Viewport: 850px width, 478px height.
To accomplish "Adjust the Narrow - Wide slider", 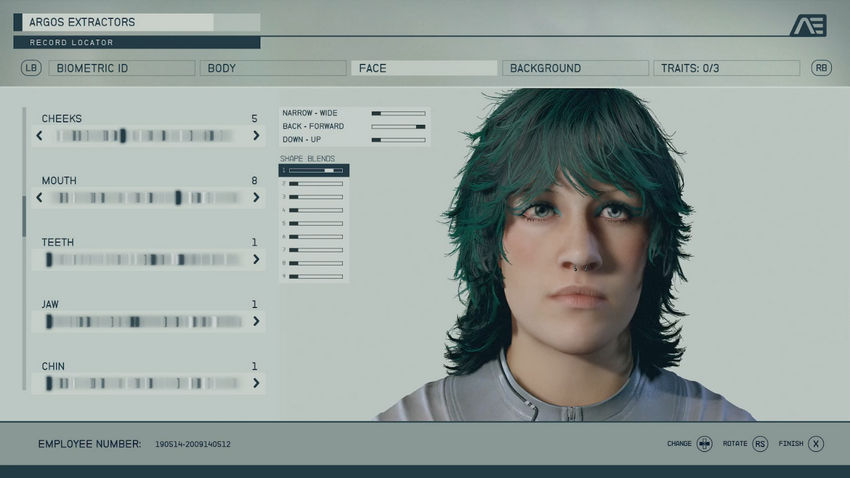I will tap(398, 114).
